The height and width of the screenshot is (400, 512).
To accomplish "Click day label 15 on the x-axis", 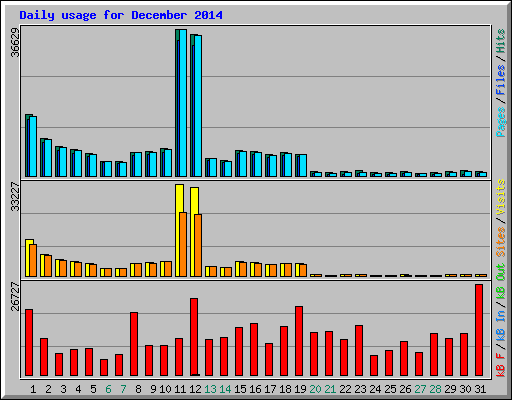I will pyautogui.click(x=240, y=389).
